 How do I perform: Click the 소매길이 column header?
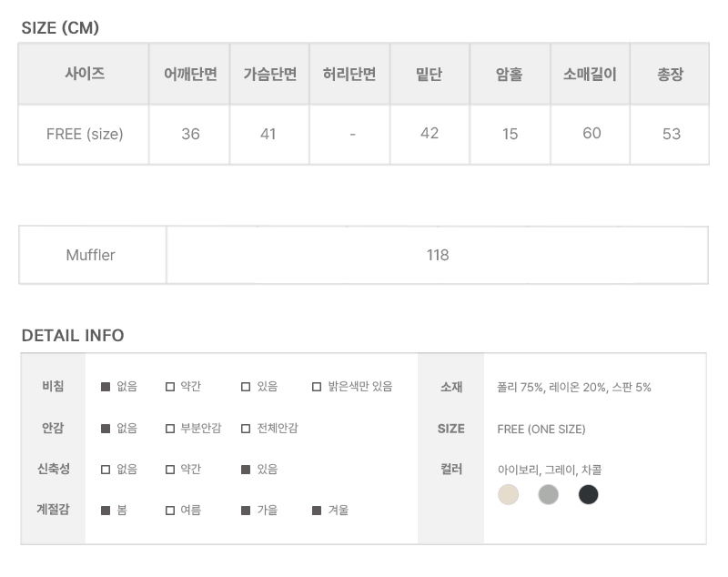590,75
